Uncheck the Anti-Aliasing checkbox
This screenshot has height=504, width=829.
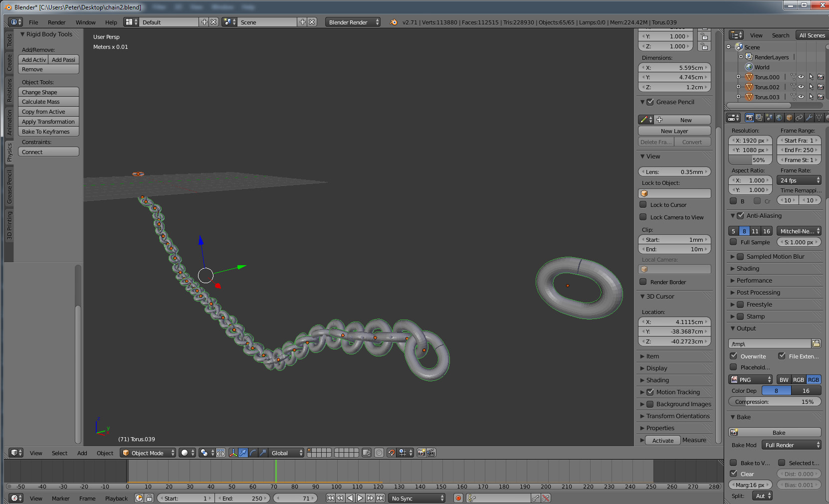740,216
